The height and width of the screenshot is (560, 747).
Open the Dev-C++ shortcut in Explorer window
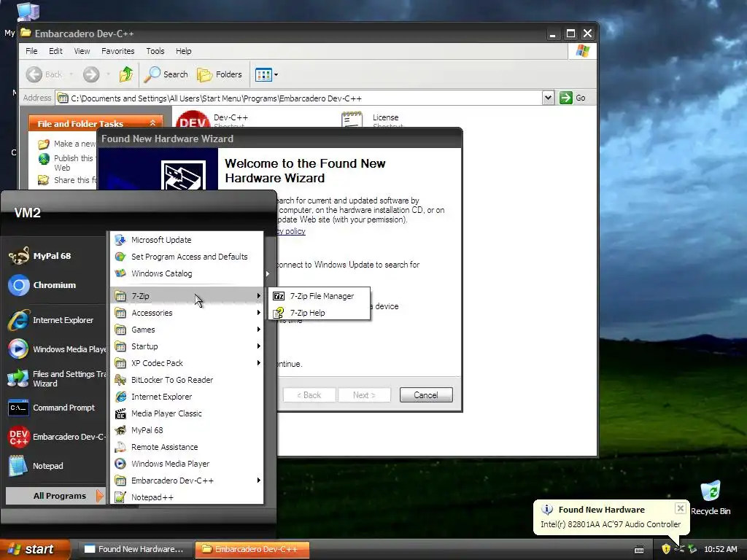pyautogui.click(x=212, y=119)
